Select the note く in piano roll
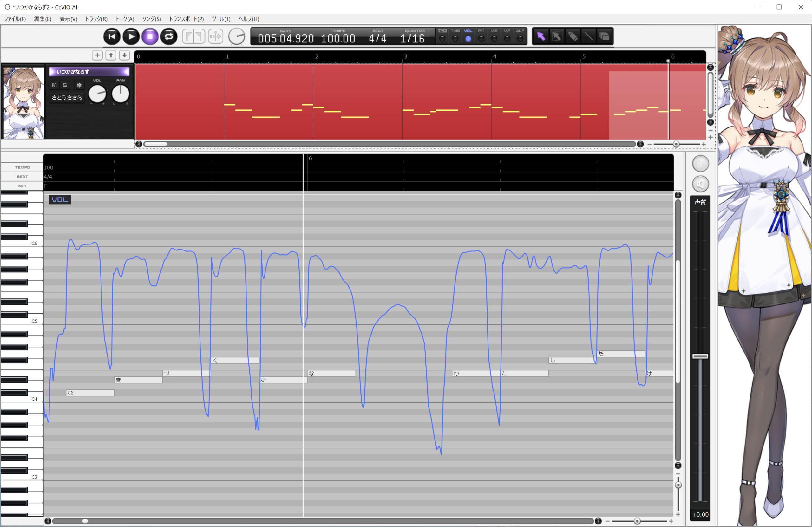 235,360
